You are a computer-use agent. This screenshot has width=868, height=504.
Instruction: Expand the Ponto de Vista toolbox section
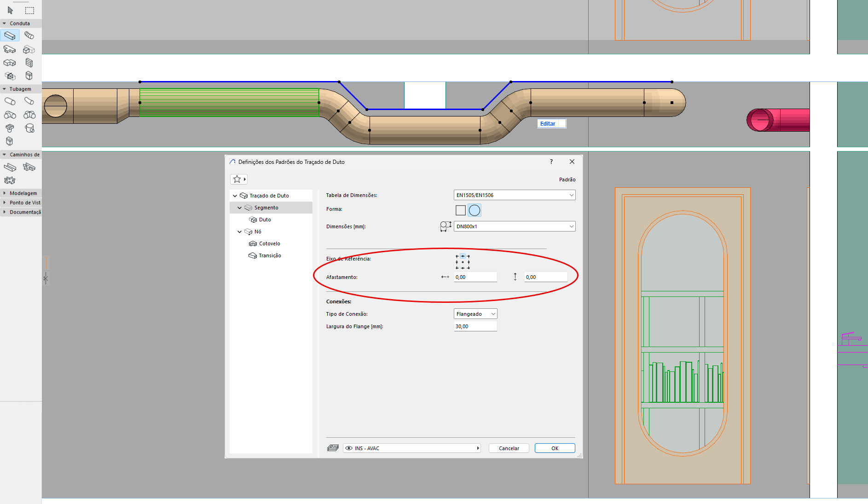click(5, 203)
